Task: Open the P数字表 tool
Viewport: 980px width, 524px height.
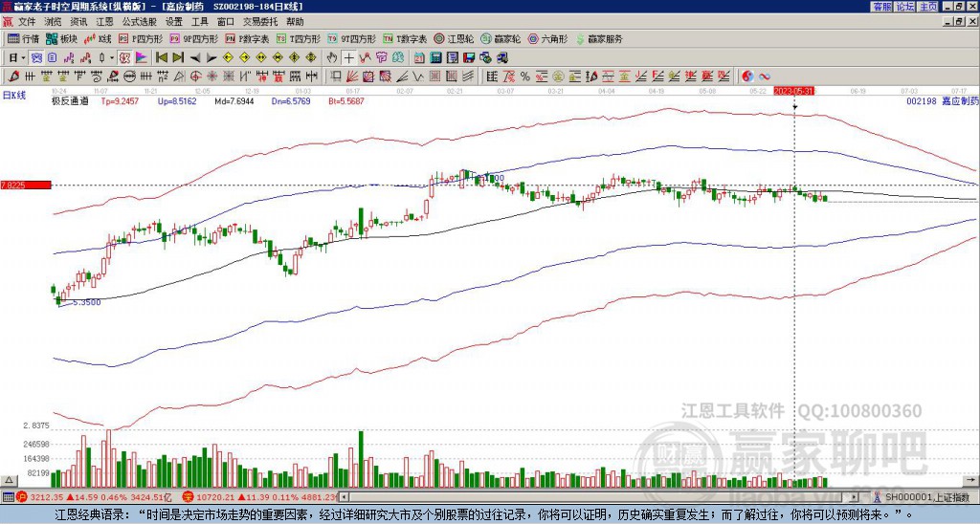Action: [x=248, y=38]
